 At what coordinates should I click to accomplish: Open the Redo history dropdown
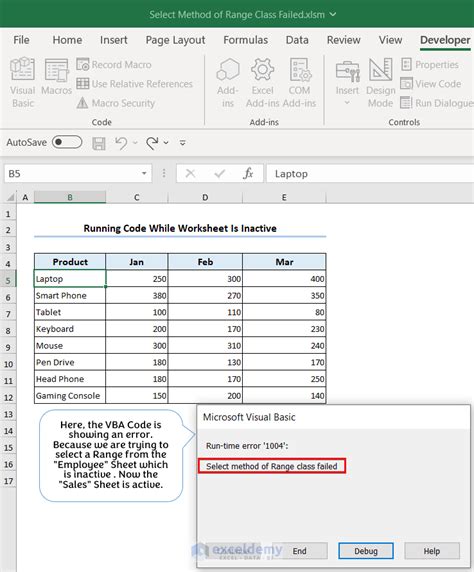(x=166, y=143)
